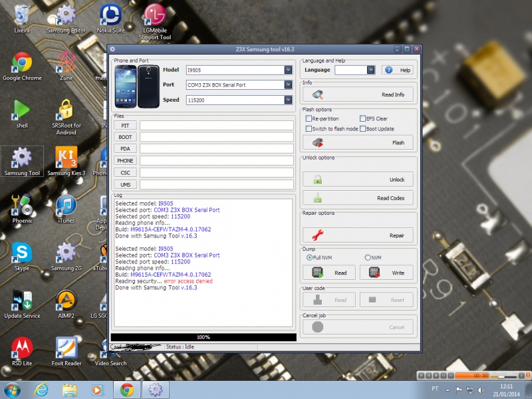Open the Windows Start menu orb
This screenshot has height=399, width=532.
(x=12, y=390)
